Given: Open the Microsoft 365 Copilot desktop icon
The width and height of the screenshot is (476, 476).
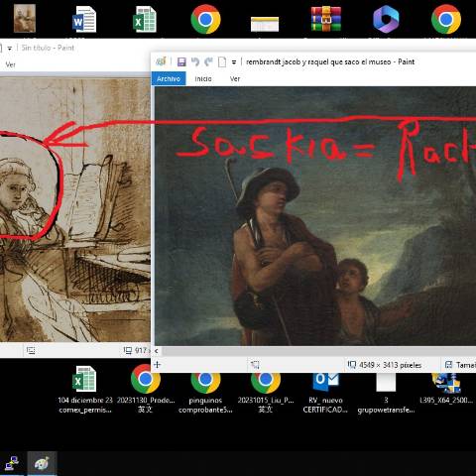Looking at the screenshot, I should pos(386,19).
